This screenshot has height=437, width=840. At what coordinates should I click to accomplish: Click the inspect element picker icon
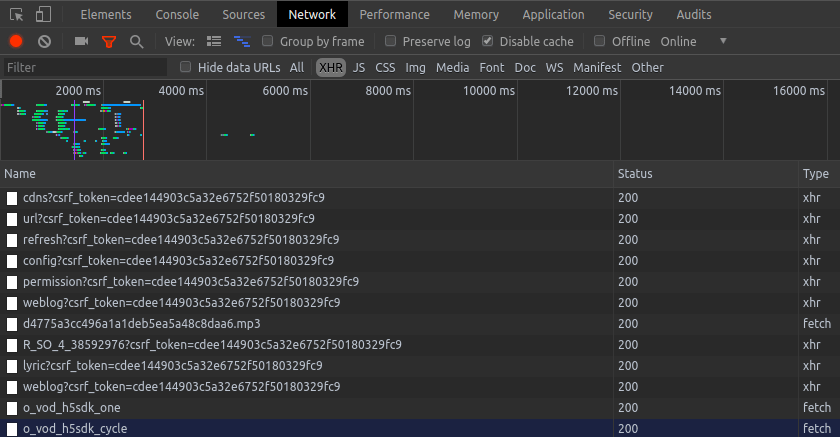click(16, 14)
